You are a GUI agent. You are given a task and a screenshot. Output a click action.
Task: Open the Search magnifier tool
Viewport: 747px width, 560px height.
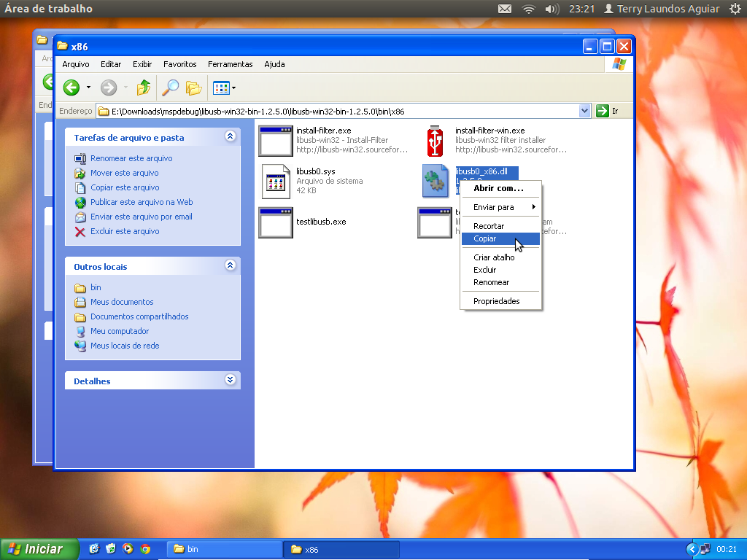click(170, 87)
